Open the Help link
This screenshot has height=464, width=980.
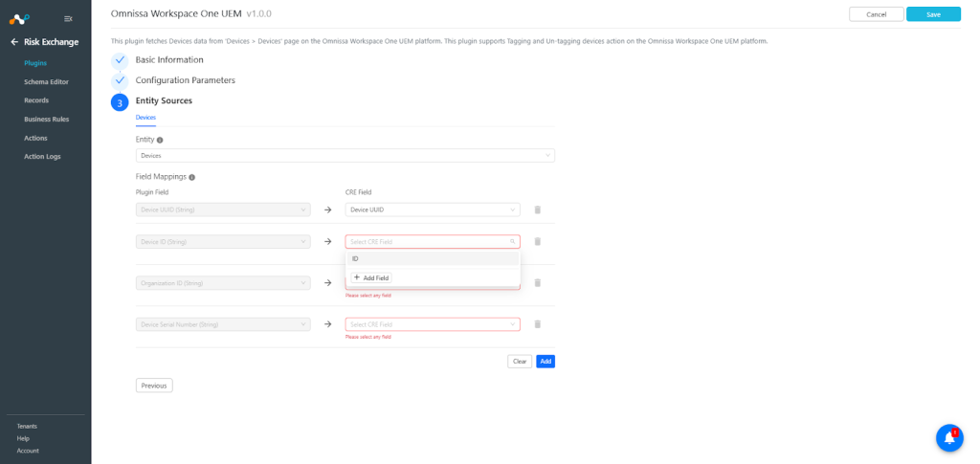click(x=23, y=438)
